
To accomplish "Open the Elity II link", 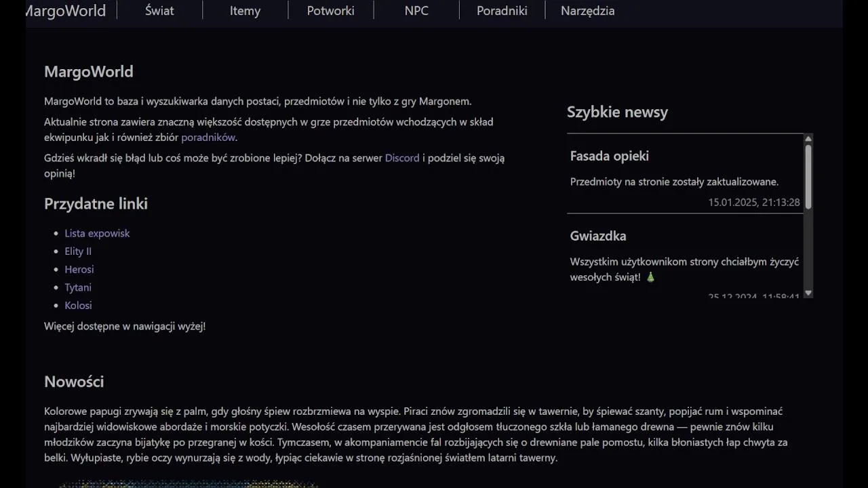I will click(78, 251).
